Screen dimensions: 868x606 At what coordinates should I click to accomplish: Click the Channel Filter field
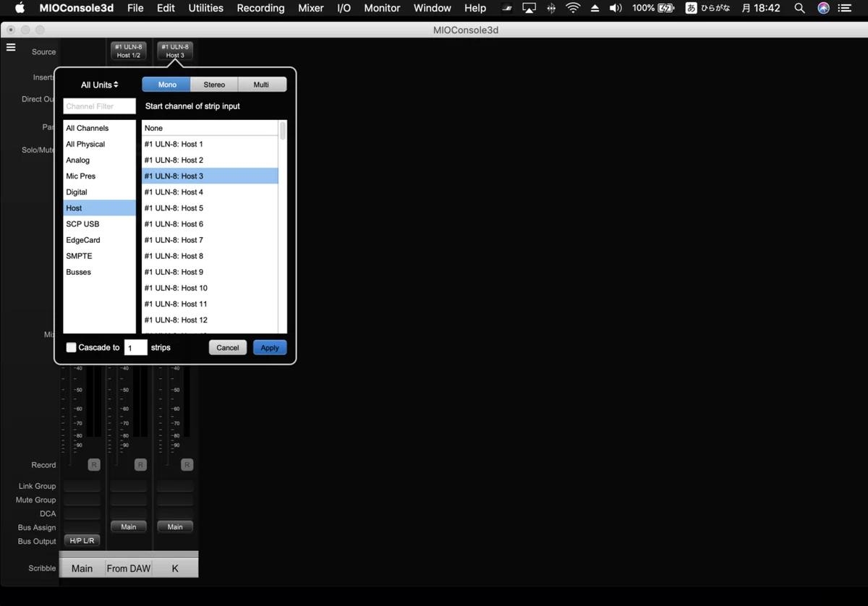(x=99, y=106)
